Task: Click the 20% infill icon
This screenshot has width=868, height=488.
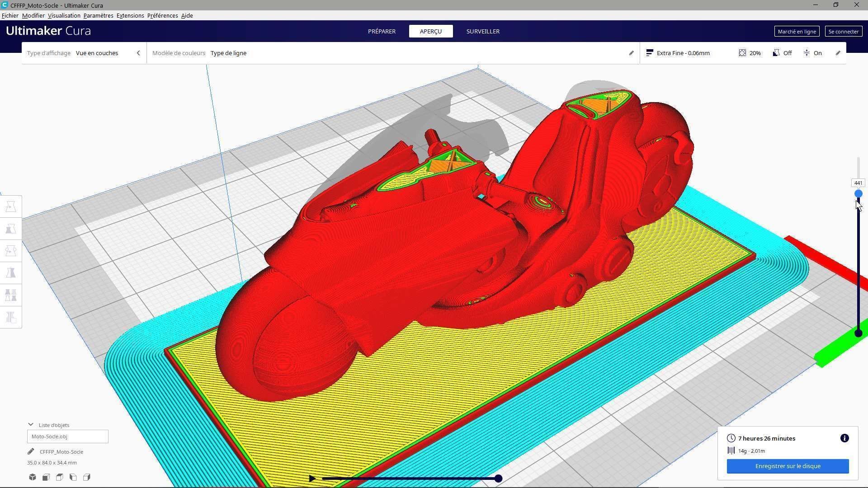Action: click(742, 53)
